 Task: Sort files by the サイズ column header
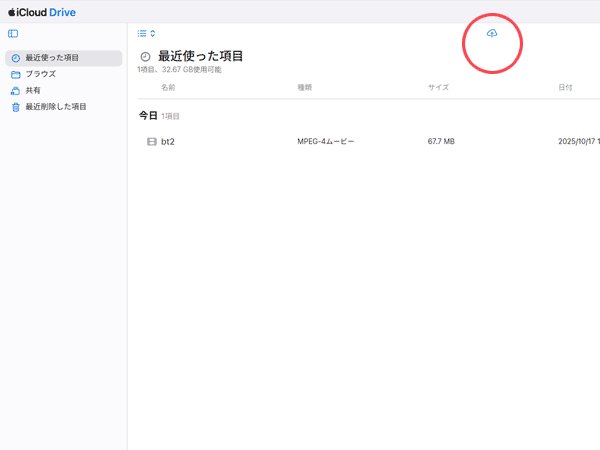tap(438, 88)
